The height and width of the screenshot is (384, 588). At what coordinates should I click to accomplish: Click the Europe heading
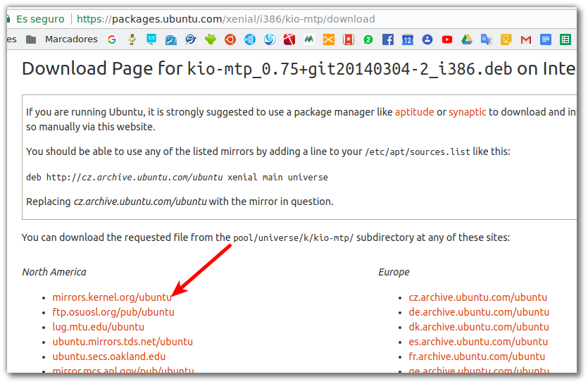[x=394, y=272]
